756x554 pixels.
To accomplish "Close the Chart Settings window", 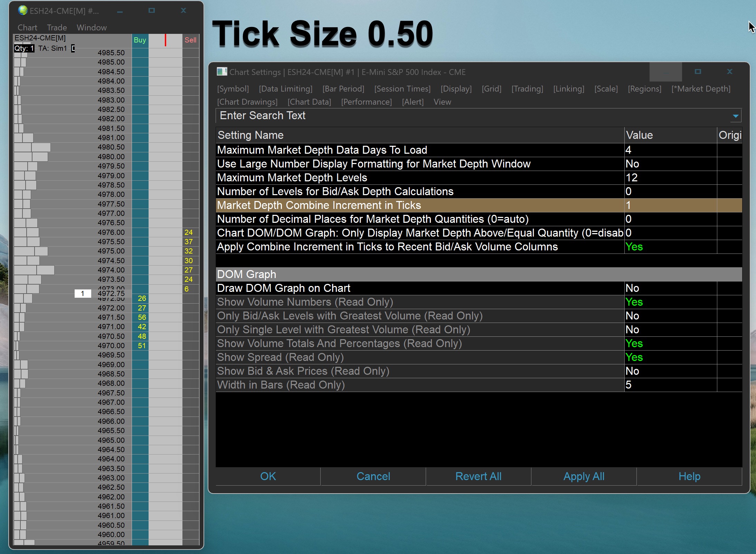I will pos(729,71).
